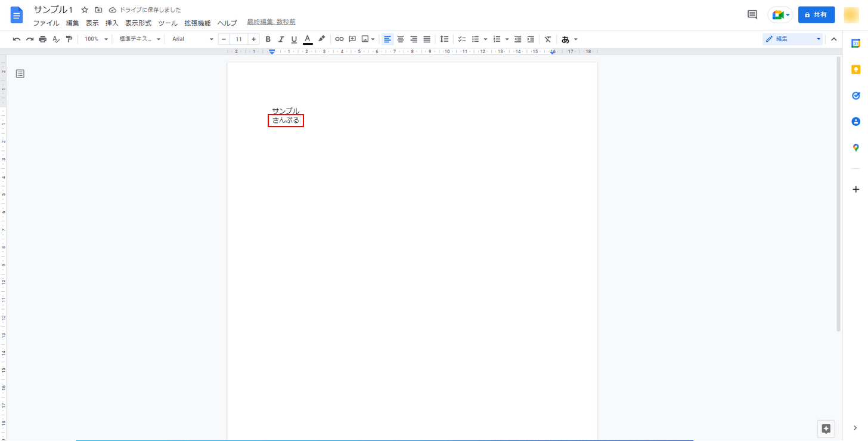The height and width of the screenshot is (441, 868).
Task: Open the ヘルプ menu
Action: pos(227,23)
